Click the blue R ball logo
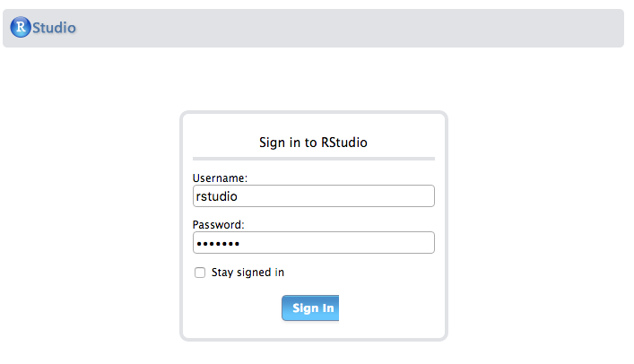 [21, 28]
